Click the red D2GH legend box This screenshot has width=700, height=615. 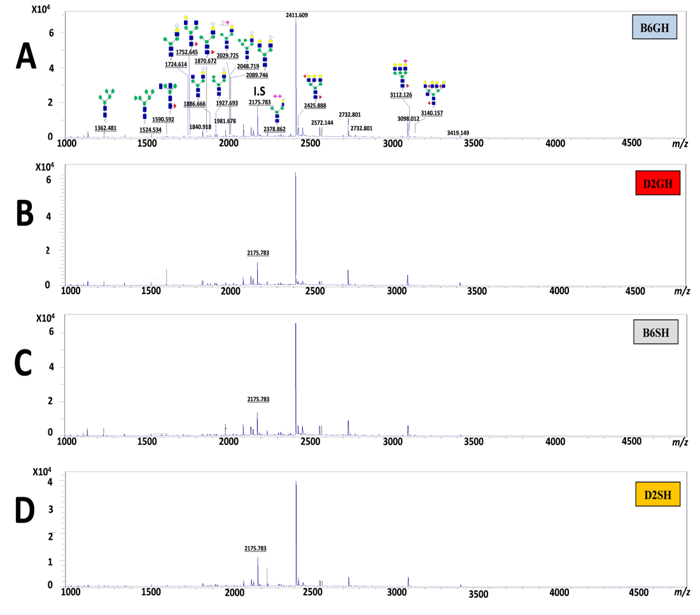pos(657,185)
